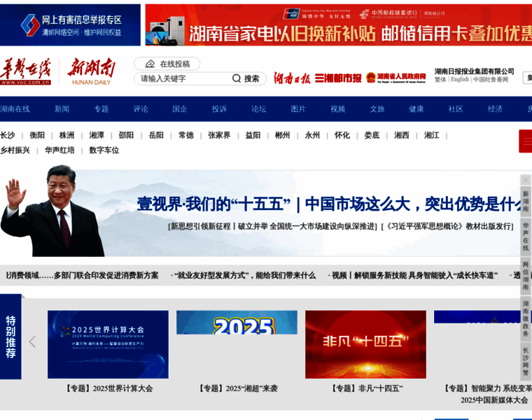Select the 湘江 link
The width and height of the screenshot is (532, 420).
pos(432,135)
